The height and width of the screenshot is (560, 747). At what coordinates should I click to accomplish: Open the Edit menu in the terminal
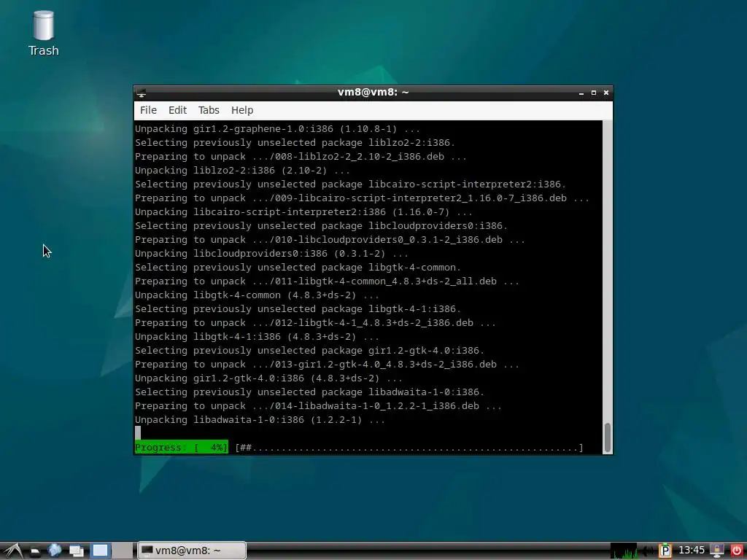pyautogui.click(x=178, y=110)
